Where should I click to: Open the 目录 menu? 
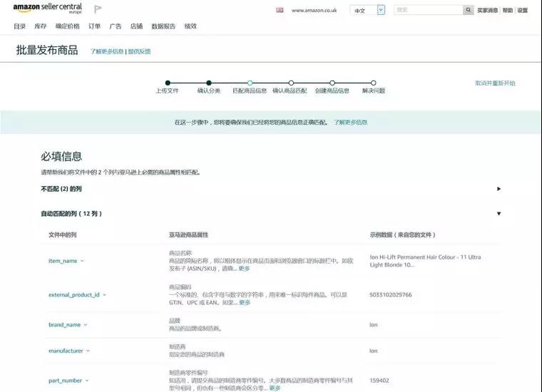coord(20,26)
